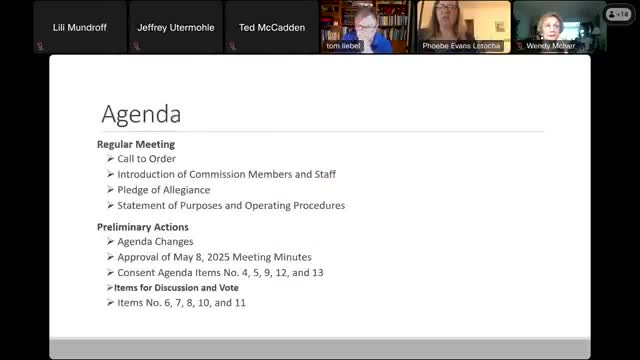The height and width of the screenshot is (360, 640).
Task: Click muted microphone icon on Jeffrey Utermohle tile
Action: (136, 46)
